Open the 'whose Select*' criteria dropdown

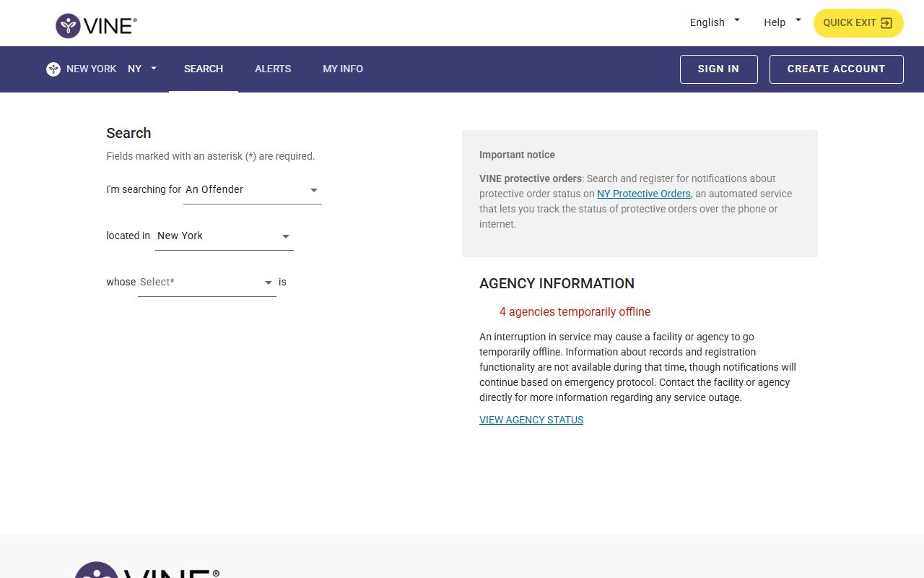pyautogui.click(x=207, y=282)
